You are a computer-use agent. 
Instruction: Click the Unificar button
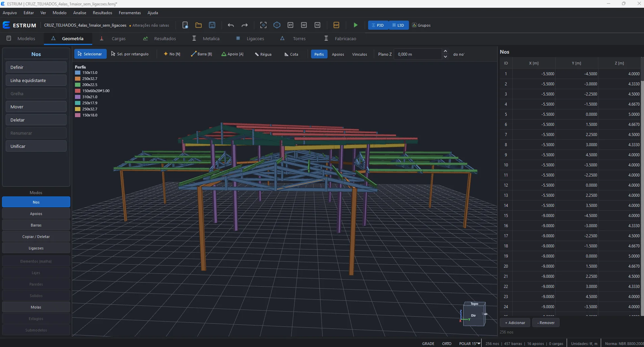(36, 146)
